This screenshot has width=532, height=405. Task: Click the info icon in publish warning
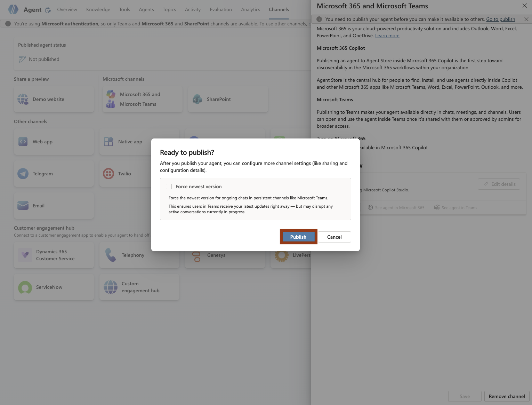pos(319,19)
